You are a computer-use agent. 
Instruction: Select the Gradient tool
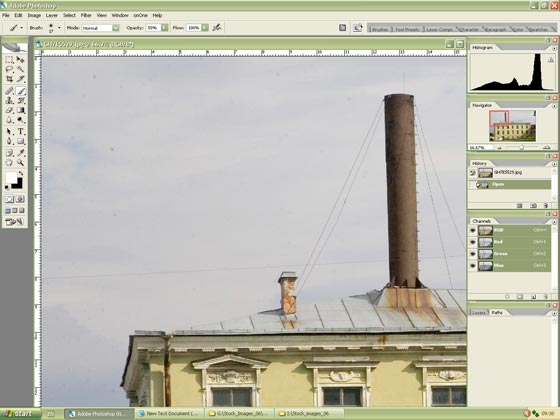pyautogui.click(x=20, y=110)
